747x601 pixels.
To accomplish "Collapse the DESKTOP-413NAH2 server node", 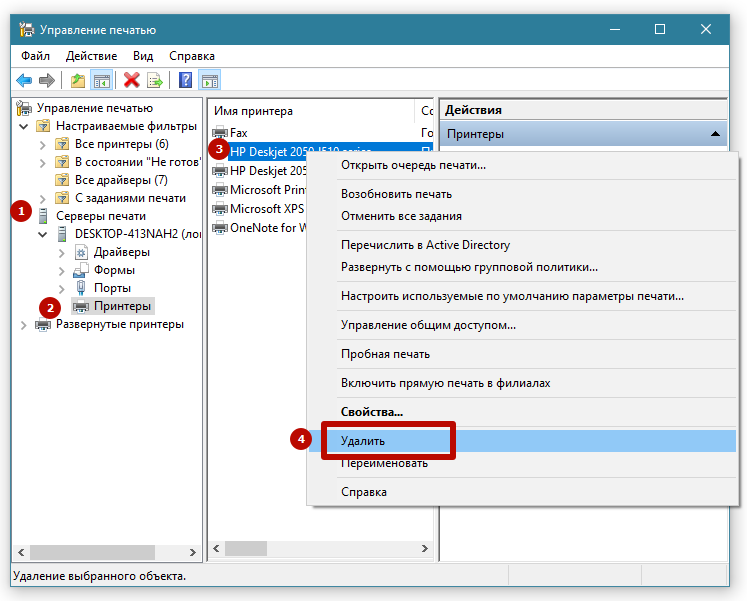I will point(42,234).
